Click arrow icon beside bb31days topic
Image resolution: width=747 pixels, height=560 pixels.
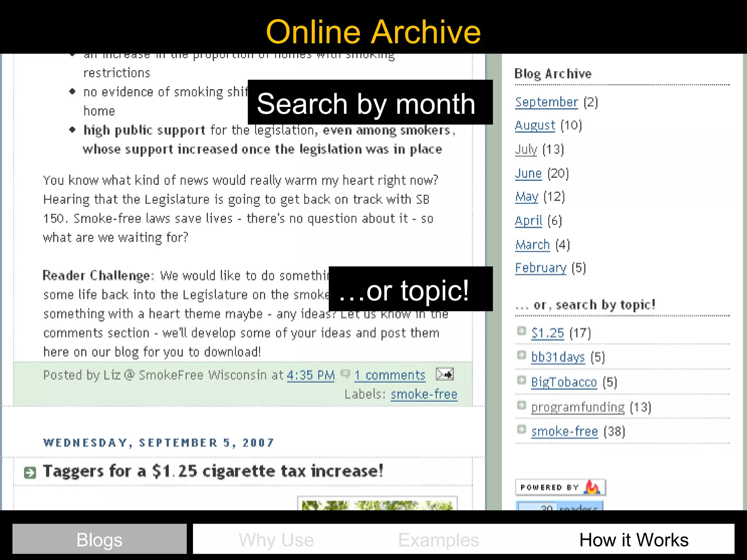522,355
